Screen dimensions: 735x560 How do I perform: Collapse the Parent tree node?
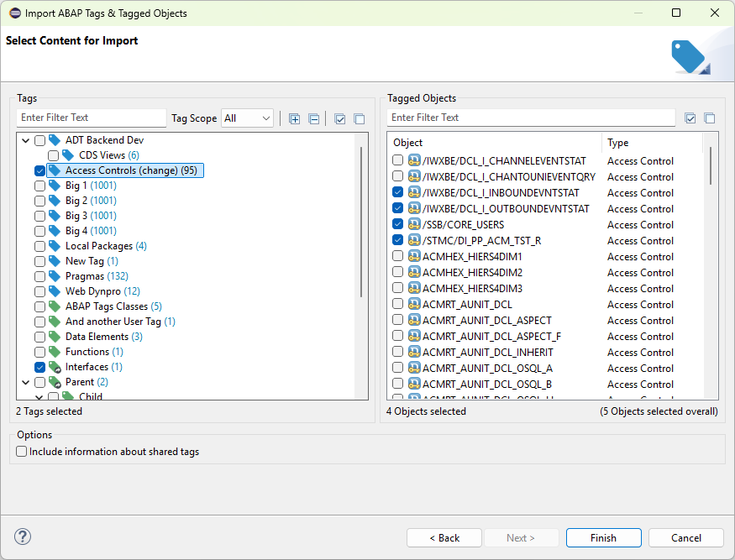[26, 382]
